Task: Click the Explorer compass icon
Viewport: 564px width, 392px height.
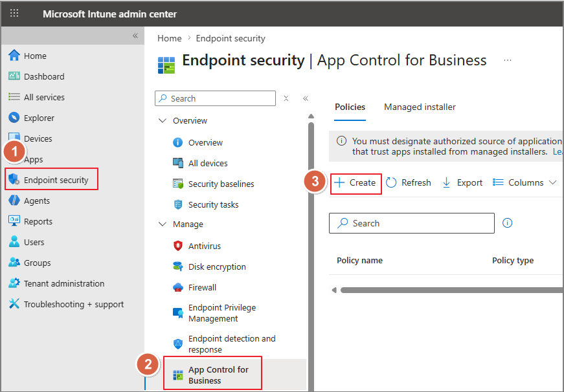Action: pyautogui.click(x=14, y=118)
